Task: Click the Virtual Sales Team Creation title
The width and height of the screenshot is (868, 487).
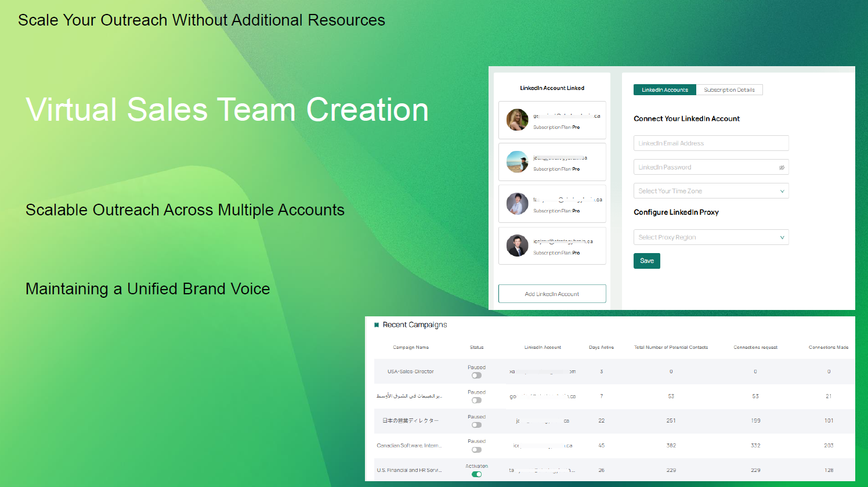Action: tap(227, 110)
